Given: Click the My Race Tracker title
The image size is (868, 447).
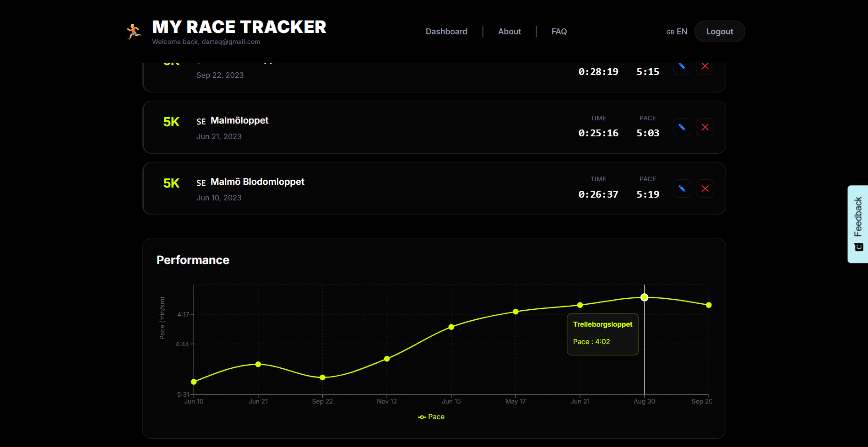Looking at the screenshot, I should (x=239, y=27).
